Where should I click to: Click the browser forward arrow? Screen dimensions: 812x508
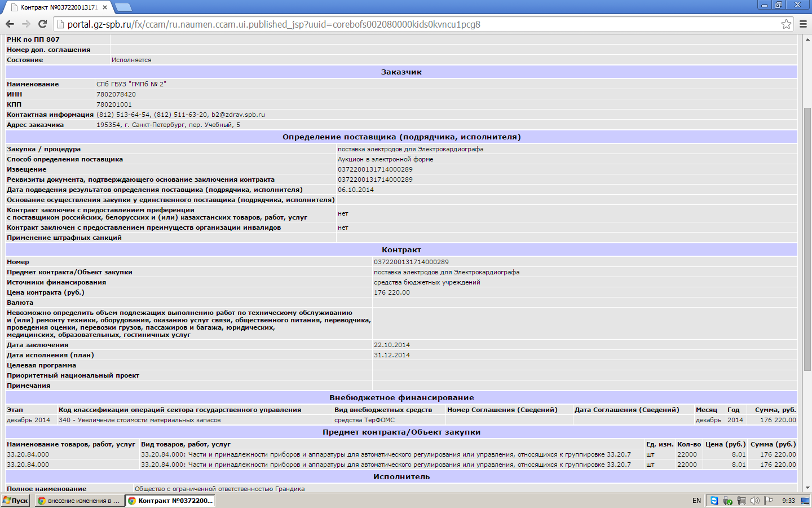tap(26, 24)
